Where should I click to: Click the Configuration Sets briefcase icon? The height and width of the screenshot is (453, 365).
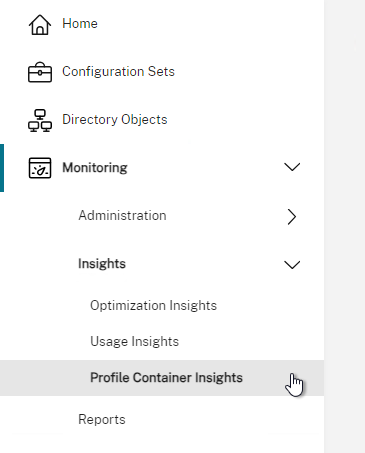coord(40,72)
